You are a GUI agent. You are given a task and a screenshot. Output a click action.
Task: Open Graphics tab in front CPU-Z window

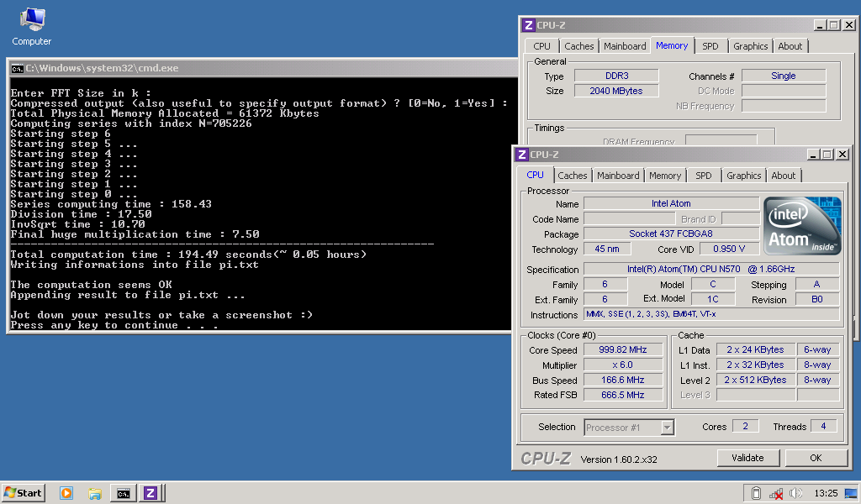click(743, 176)
